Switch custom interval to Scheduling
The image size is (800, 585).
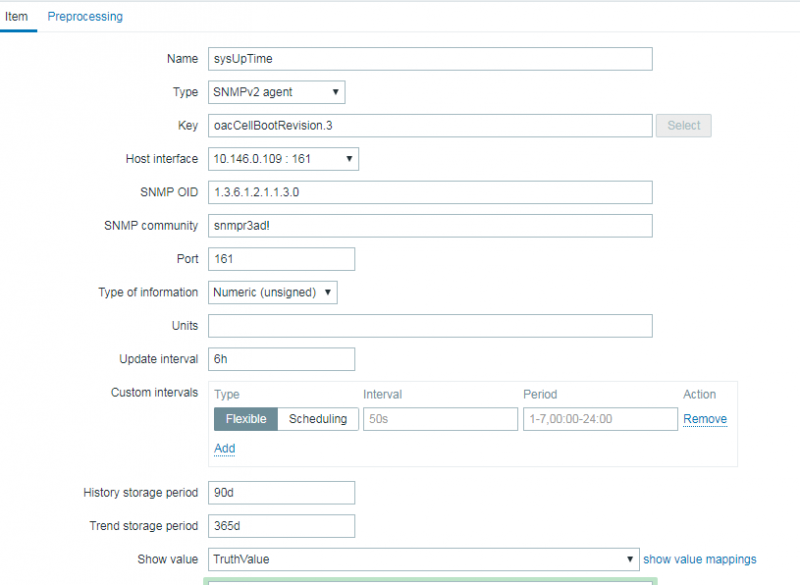click(x=317, y=419)
